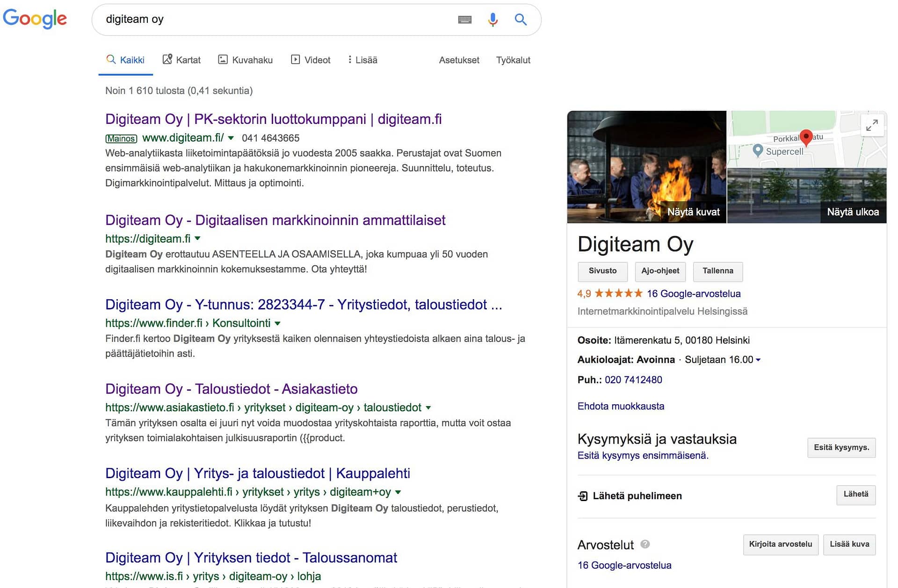Click the Esitä kysymys. button
Image resolution: width=898 pixels, height=588 pixels.
pos(841,448)
